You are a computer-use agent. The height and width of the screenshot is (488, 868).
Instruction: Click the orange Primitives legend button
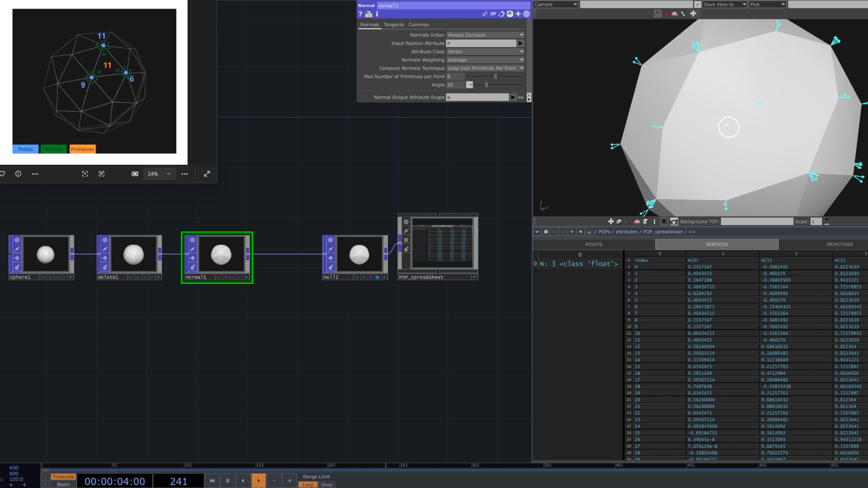tap(83, 149)
